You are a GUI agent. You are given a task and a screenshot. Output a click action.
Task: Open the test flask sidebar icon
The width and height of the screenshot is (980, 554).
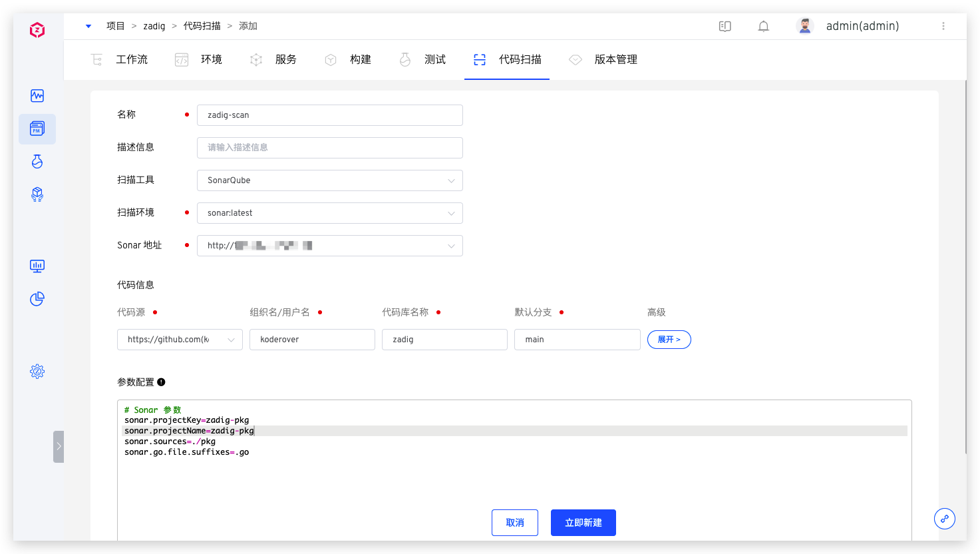click(x=37, y=161)
